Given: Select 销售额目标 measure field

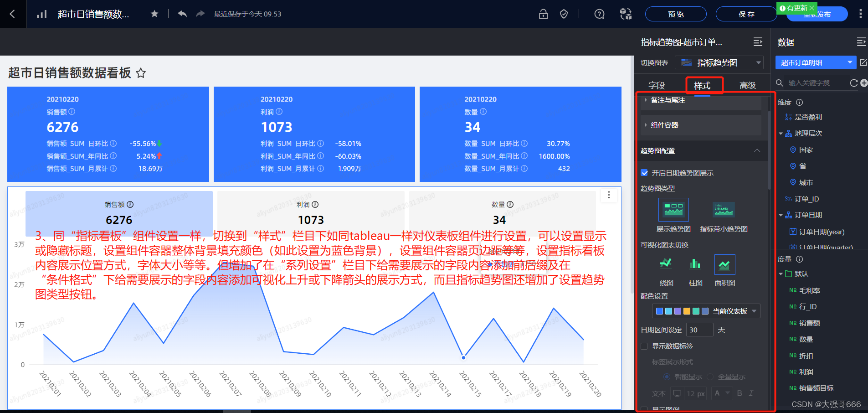Looking at the screenshot, I should point(817,388).
